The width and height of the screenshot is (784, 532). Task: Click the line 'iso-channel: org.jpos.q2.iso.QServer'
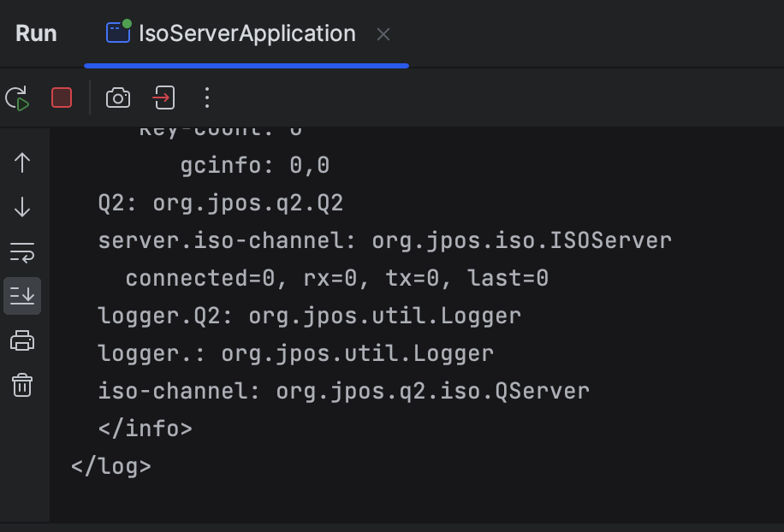343,391
